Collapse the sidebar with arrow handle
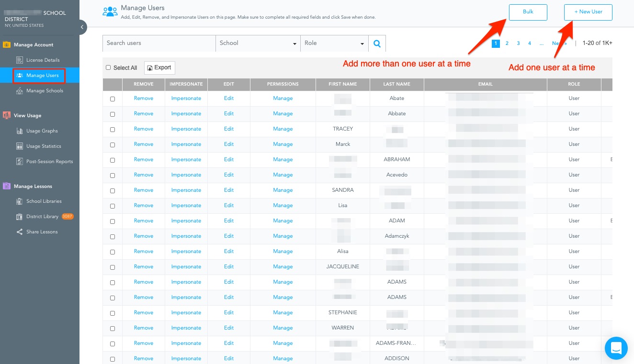634x364 pixels. [x=83, y=27]
